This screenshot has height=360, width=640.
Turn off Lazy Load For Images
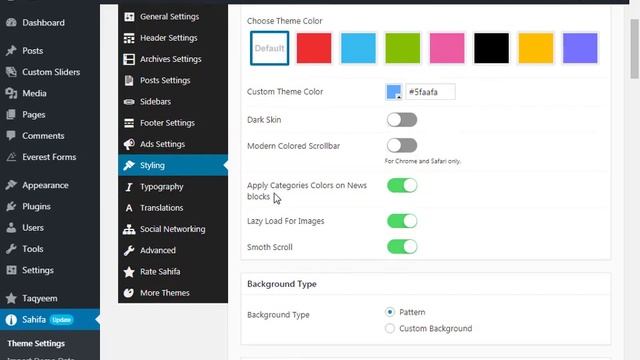[402, 221]
